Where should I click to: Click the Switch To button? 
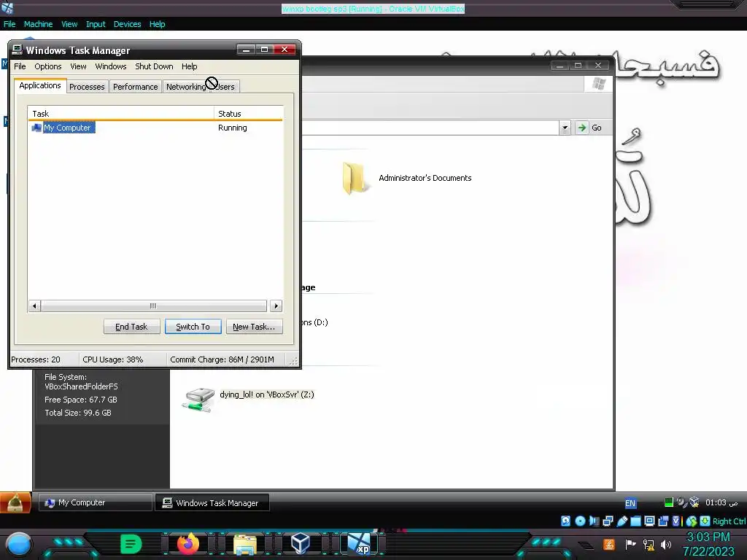tap(193, 327)
